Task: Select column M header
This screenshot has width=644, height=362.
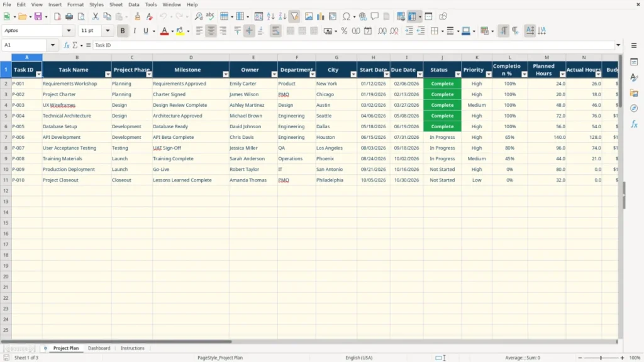Action: [x=547, y=57]
